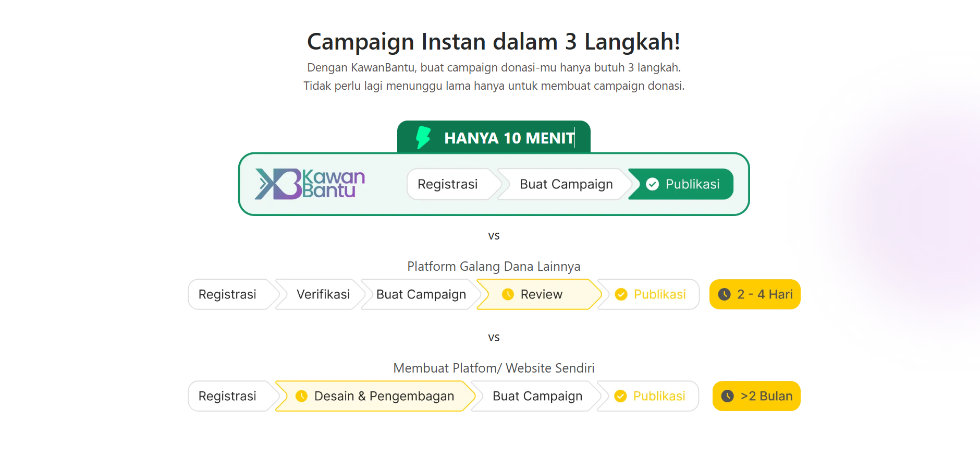Click the yellow check icon in Website Sendiri Publikasi
The width and height of the screenshot is (980, 467).
pos(620,396)
